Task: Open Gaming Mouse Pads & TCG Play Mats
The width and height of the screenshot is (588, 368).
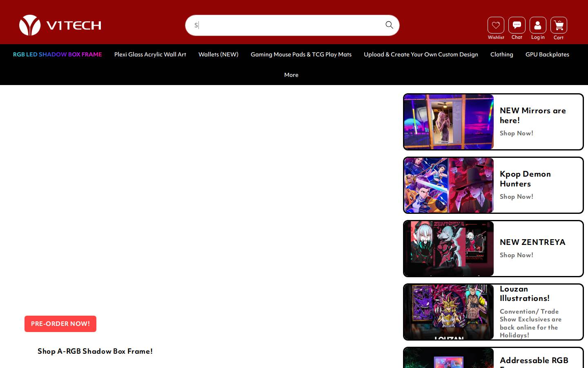Action: [x=301, y=54]
